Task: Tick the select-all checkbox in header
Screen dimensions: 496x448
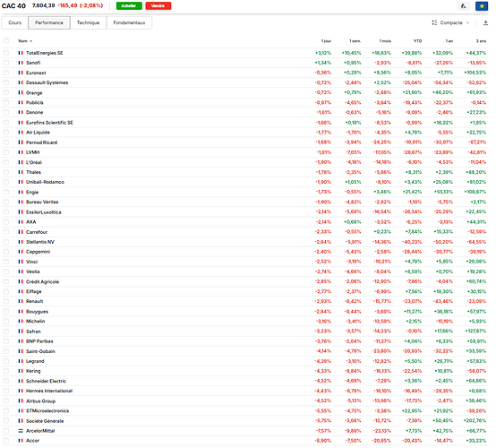Action: click(x=6, y=40)
